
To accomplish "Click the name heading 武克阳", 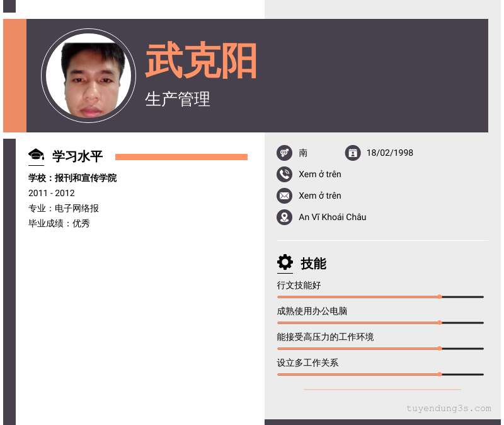I will (x=201, y=61).
